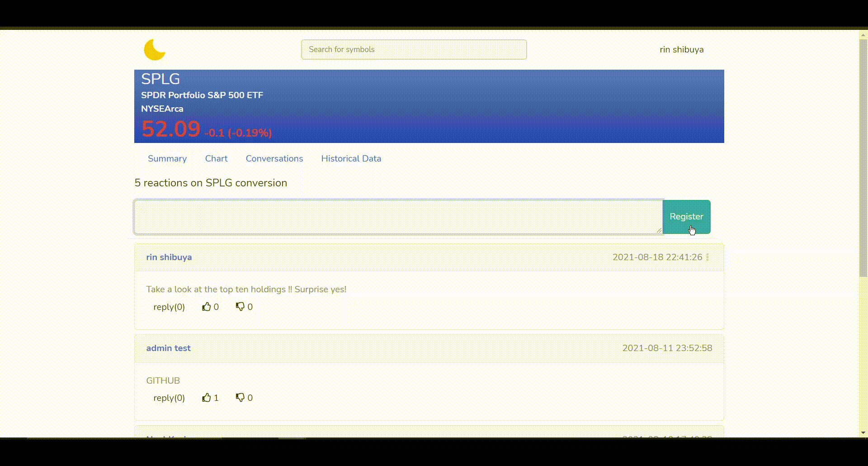Click the text SPDR Portfolio S&P 500 ETF
This screenshot has height=466, width=868.
click(x=202, y=95)
